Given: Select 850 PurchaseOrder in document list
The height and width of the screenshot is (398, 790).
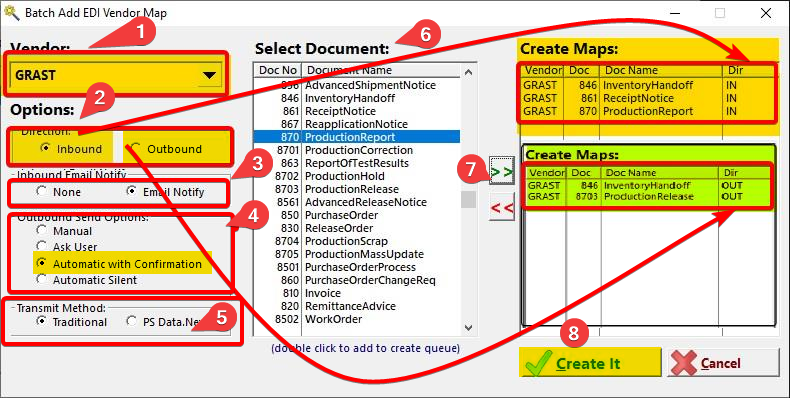Looking at the screenshot, I should (x=357, y=215).
